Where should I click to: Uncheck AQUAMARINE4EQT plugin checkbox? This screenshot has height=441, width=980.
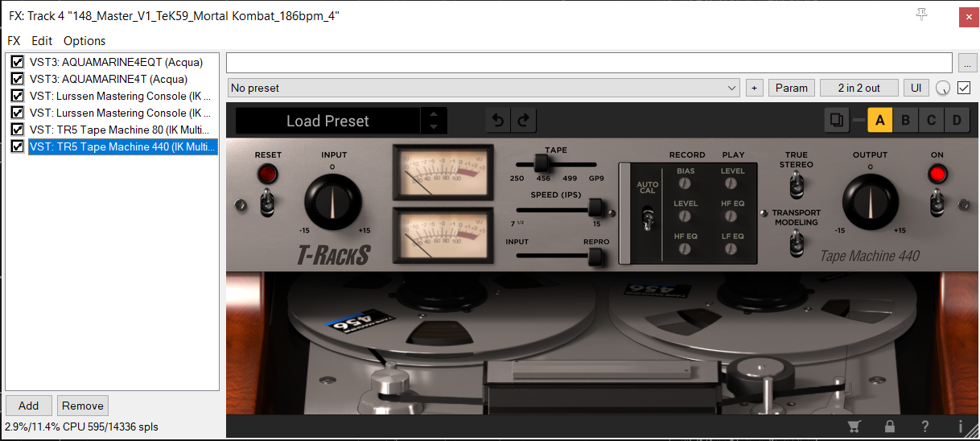pos(17,62)
